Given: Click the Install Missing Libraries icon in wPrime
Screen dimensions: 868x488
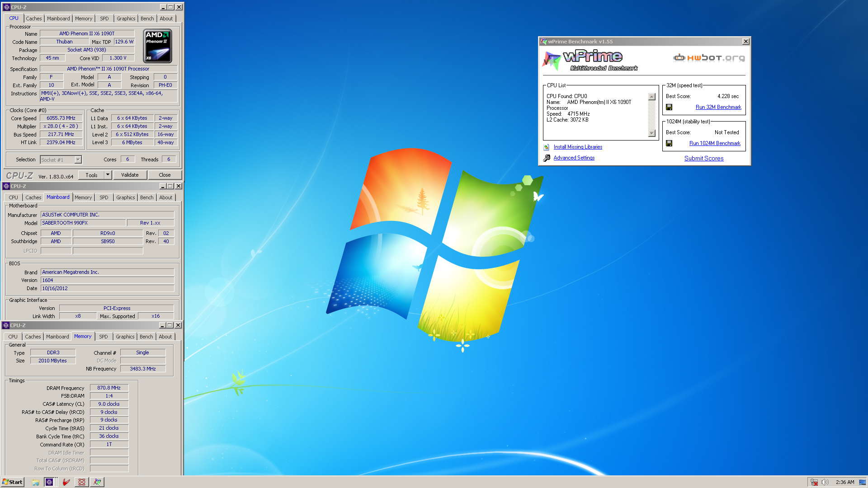Looking at the screenshot, I should pyautogui.click(x=547, y=147).
